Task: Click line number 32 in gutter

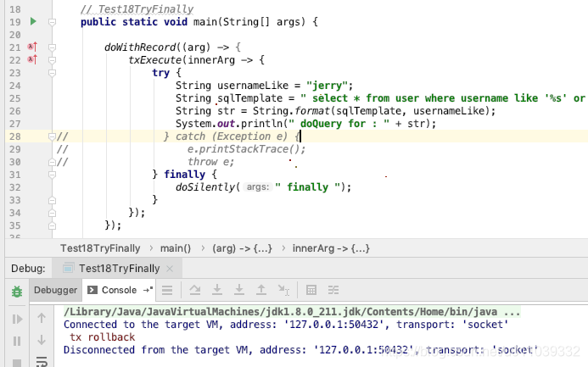Action: (15, 187)
